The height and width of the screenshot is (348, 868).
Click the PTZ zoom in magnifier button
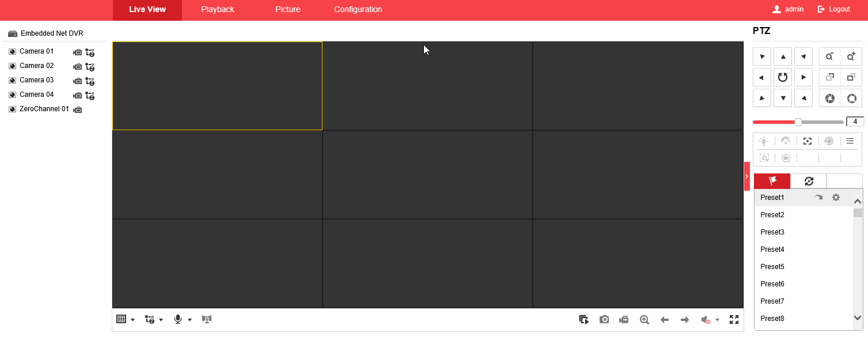[851, 56]
